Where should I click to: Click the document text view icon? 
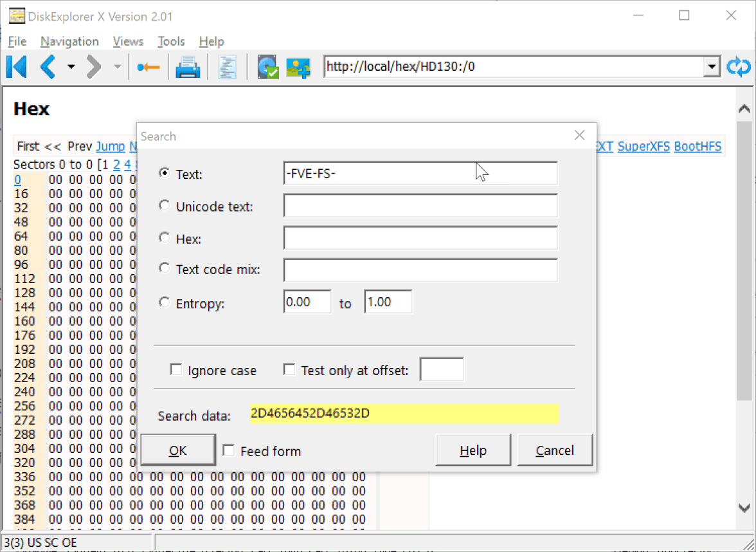click(228, 67)
